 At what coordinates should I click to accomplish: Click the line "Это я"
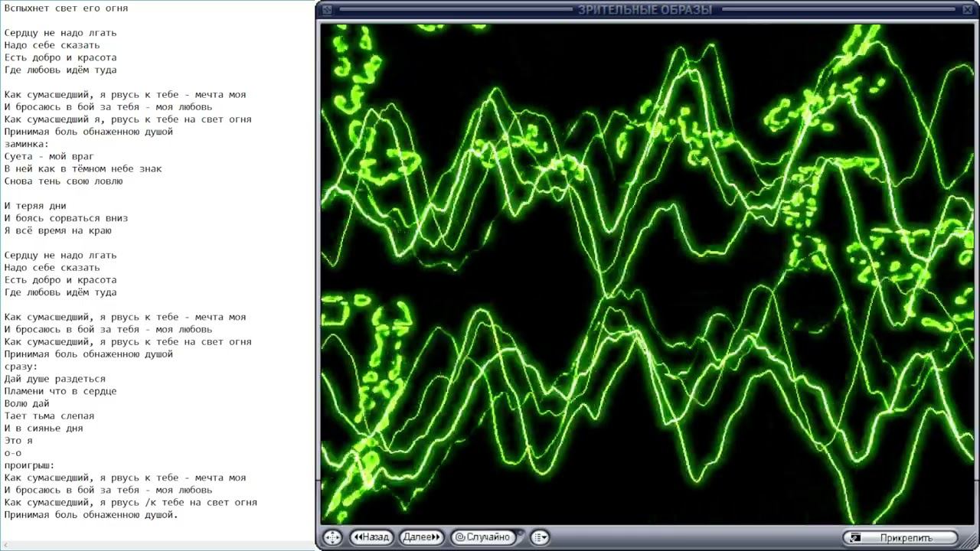coord(18,441)
